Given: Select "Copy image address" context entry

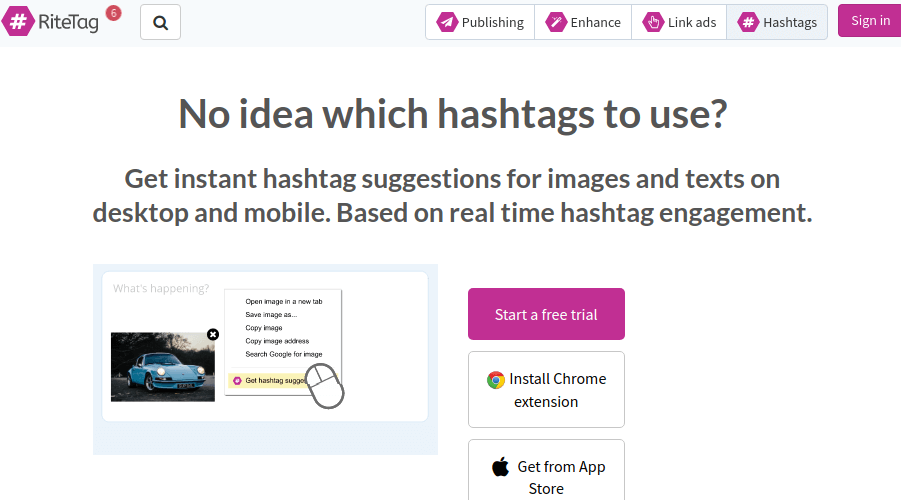Looking at the screenshot, I should 277,341.
